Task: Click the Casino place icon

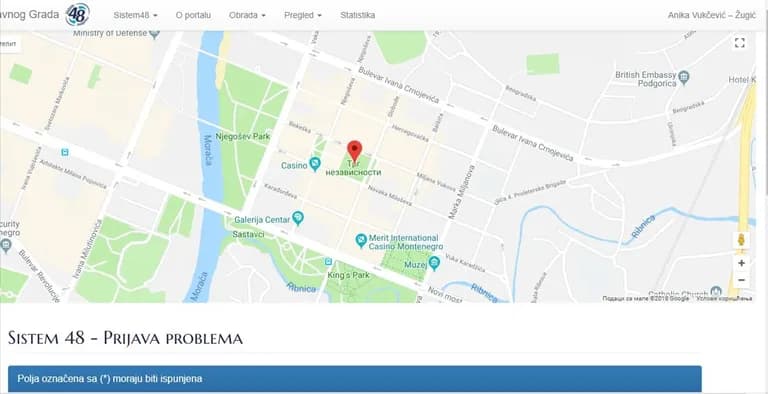Action: point(315,164)
